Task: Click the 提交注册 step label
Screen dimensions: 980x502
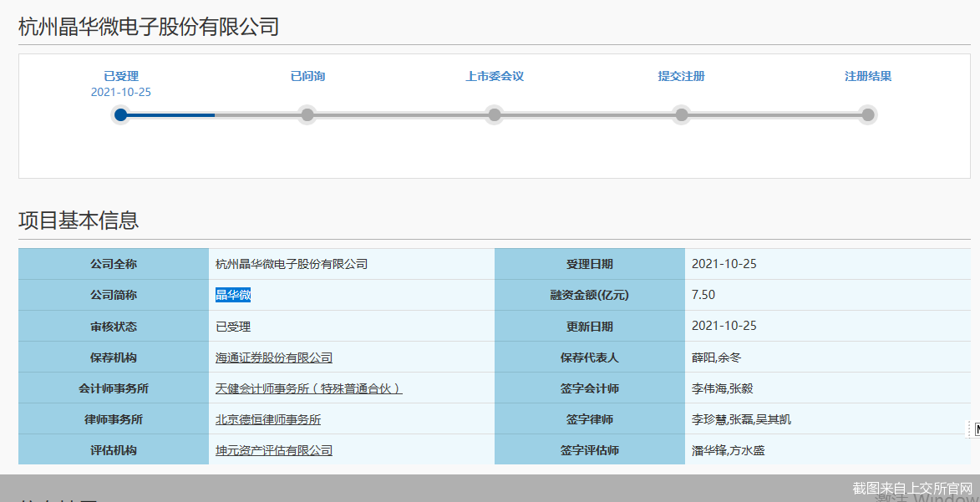Action: (x=681, y=76)
